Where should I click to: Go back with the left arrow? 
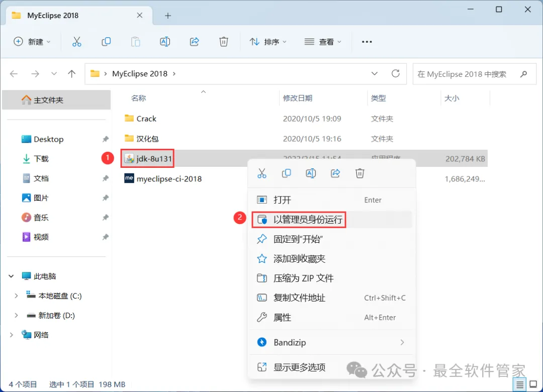point(14,74)
